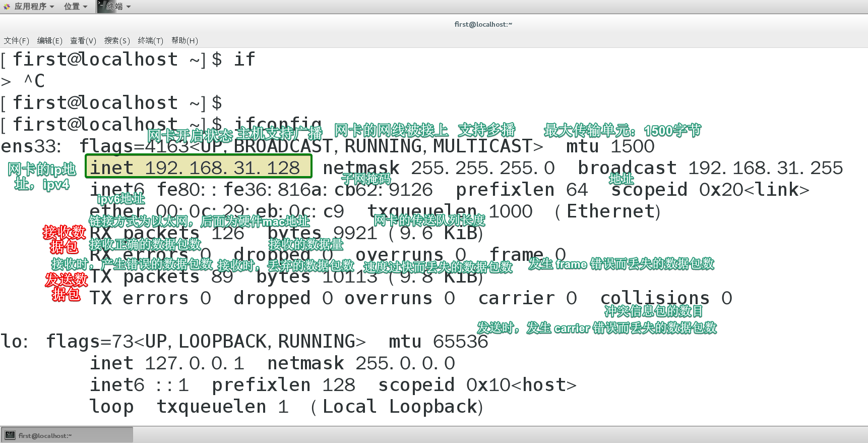Open the 查看(V) menu

[x=83, y=40]
